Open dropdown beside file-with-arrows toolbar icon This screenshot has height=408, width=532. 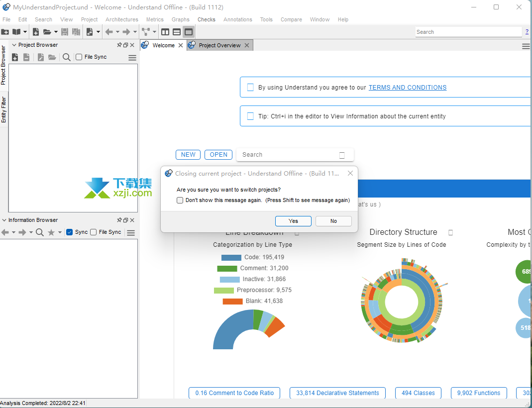(98, 32)
